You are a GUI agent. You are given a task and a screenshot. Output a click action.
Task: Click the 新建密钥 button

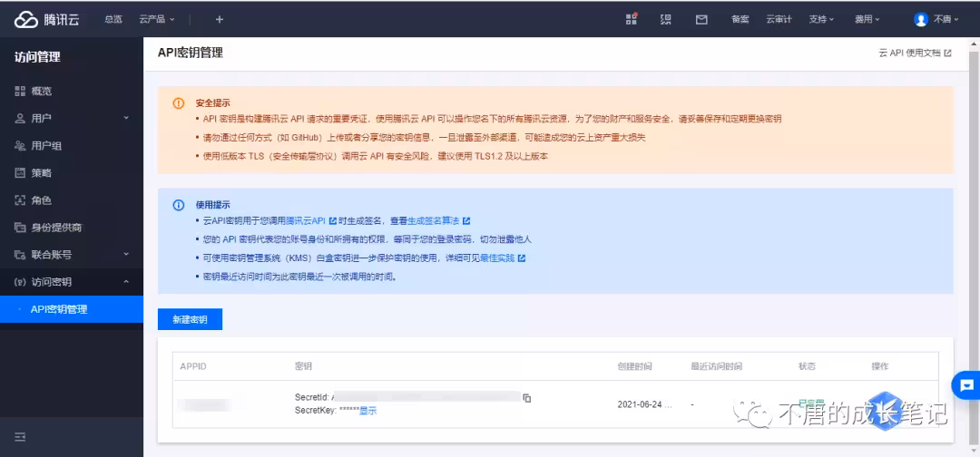point(190,319)
